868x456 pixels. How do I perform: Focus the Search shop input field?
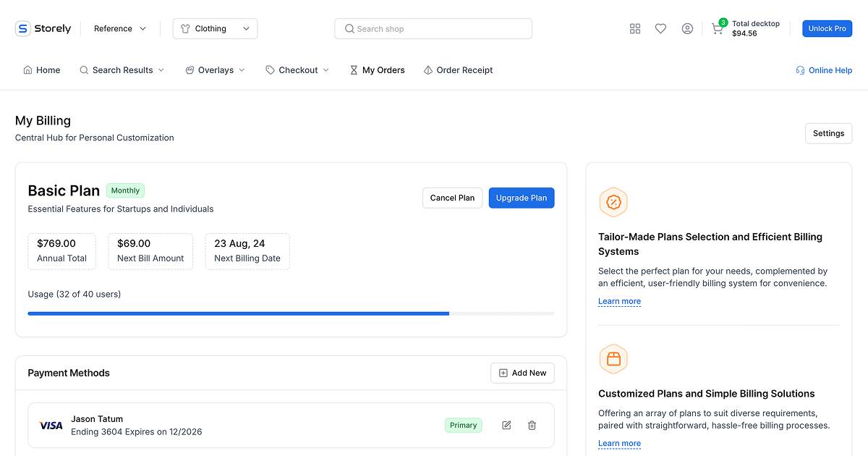click(x=433, y=29)
